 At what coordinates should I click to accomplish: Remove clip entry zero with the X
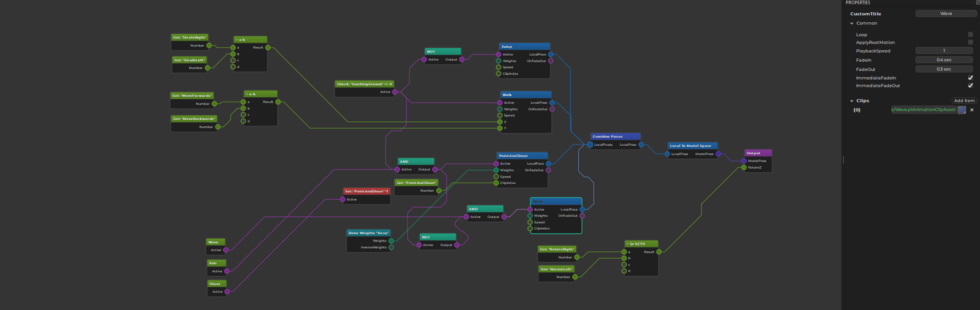[972, 110]
